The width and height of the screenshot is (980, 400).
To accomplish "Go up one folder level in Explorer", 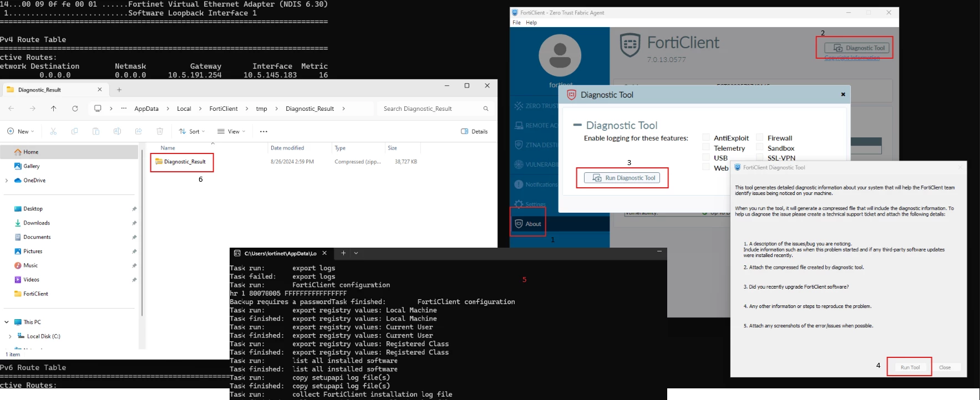I will (54, 109).
